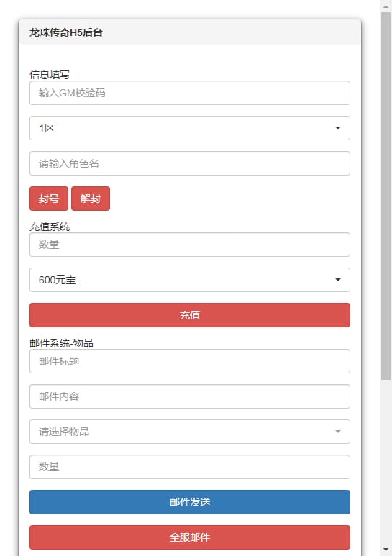Open the 请选择物品 item dropdown

[190, 432]
